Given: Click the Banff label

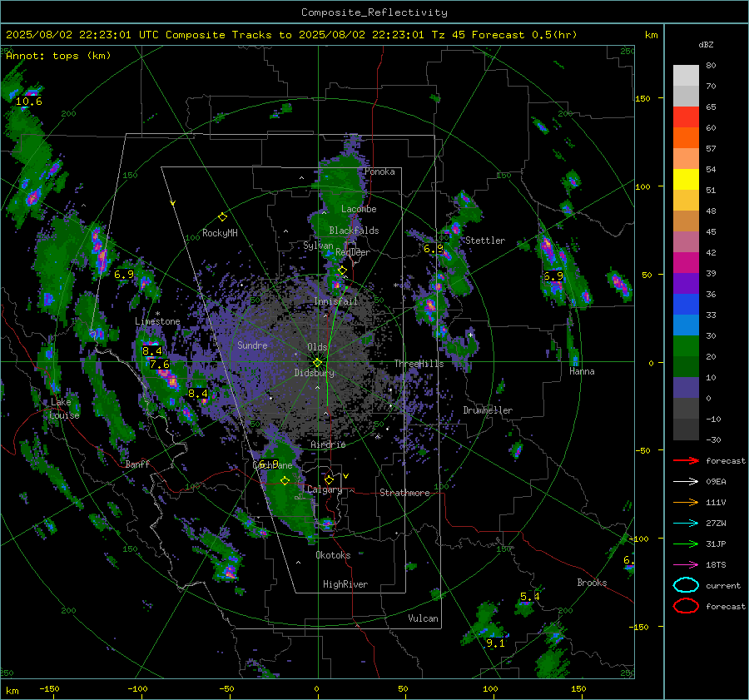Looking at the screenshot, I should (137, 464).
